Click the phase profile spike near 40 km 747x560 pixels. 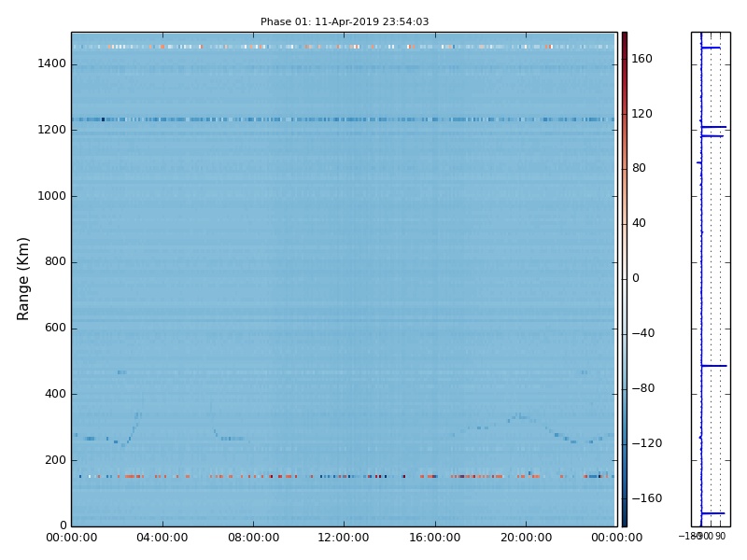(712, 513)
